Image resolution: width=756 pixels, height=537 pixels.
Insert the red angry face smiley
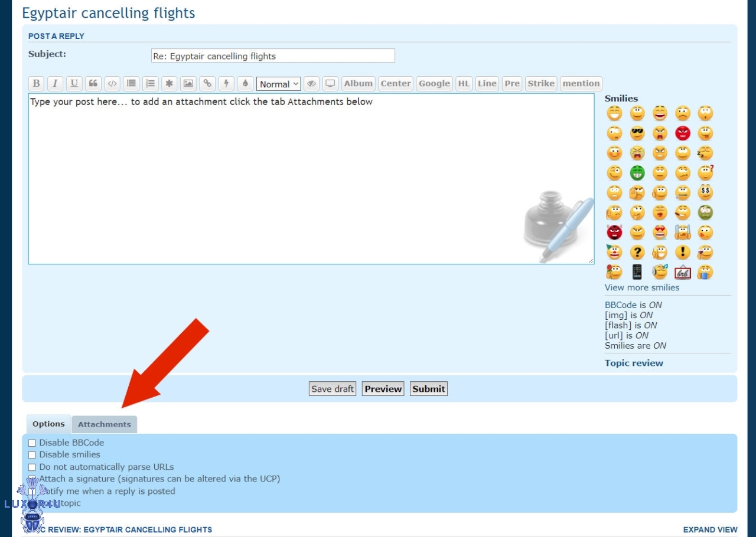pos(683,133)
